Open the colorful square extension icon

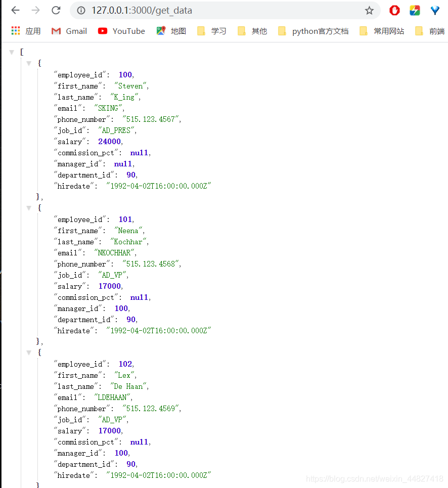point(415,11)
